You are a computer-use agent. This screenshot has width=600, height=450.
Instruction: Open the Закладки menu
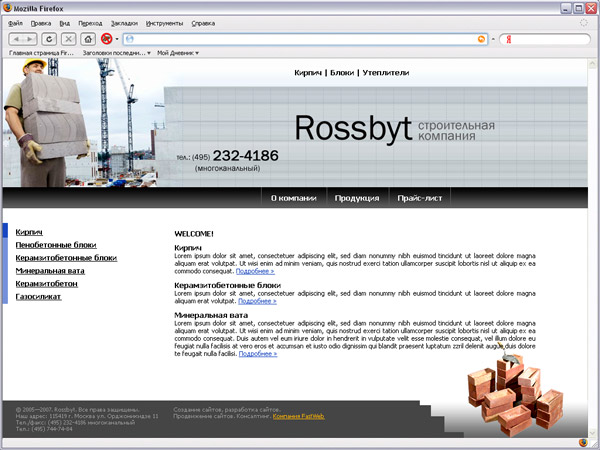tap(124, 21)
